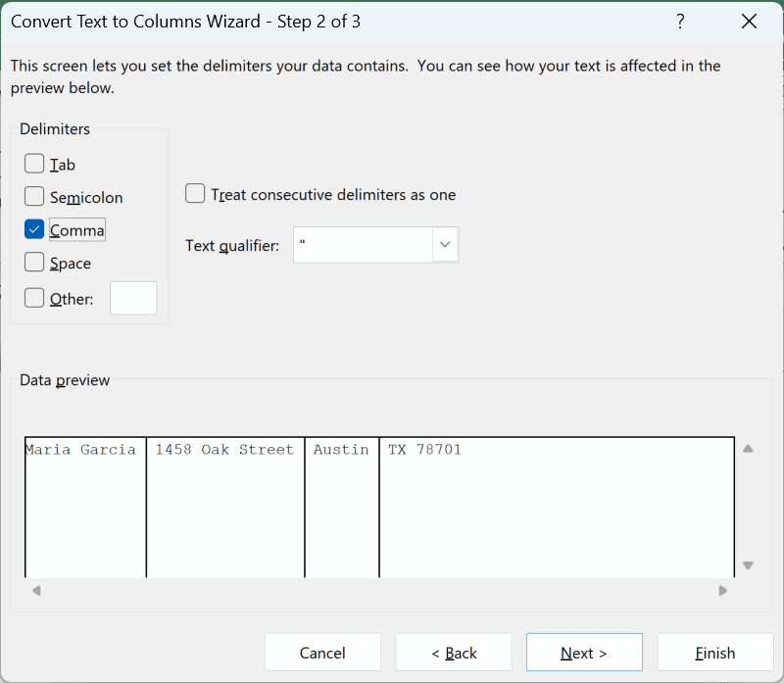
Task: Enable the Tab delimiter checkbox
Action: click(x=34, y=164)
